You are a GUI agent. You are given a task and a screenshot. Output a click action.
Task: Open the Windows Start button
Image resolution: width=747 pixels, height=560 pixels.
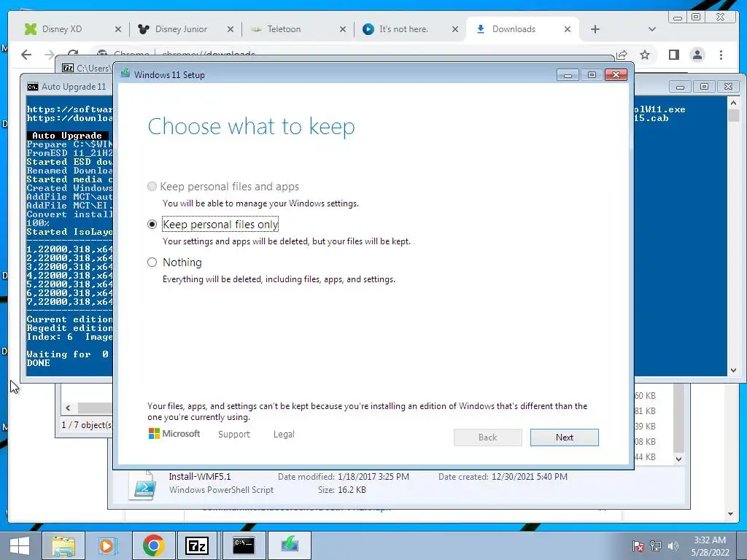tap(20, 545)
